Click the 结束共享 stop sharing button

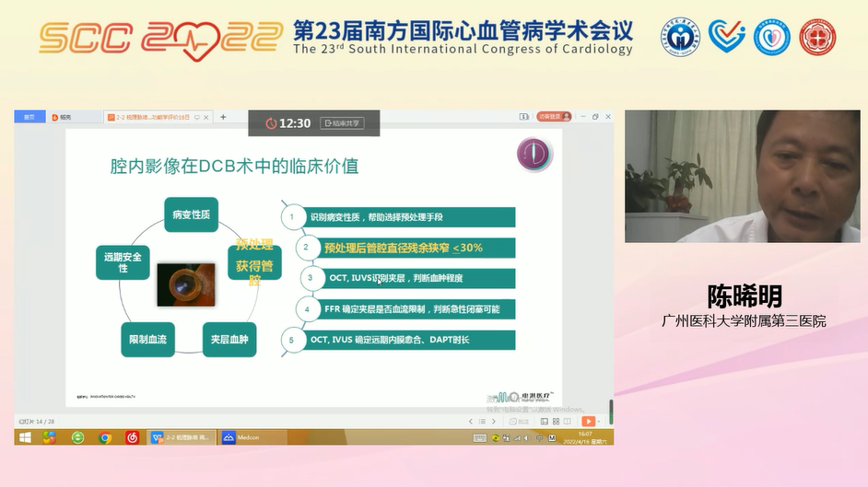coord(342,123)
